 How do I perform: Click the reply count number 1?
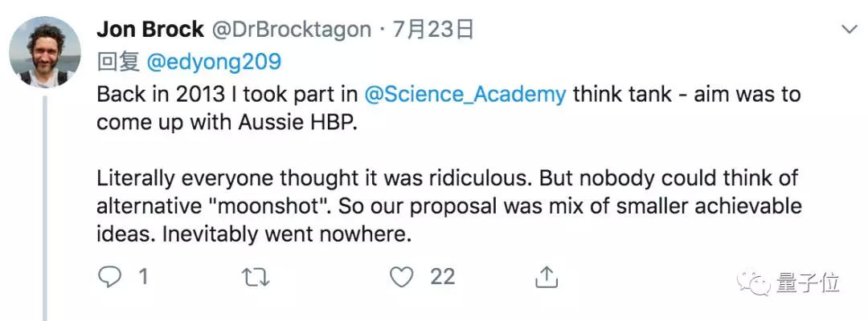(x=143, y=278)
